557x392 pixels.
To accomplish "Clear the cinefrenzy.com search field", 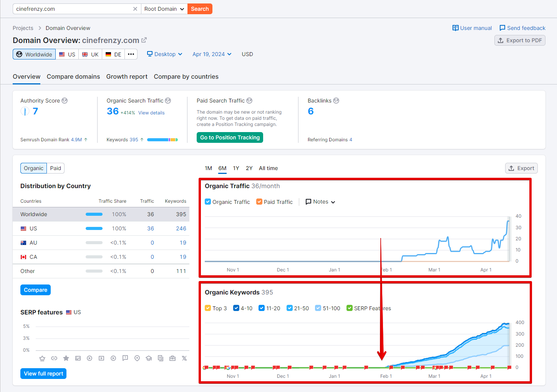I will pos(135,9).
